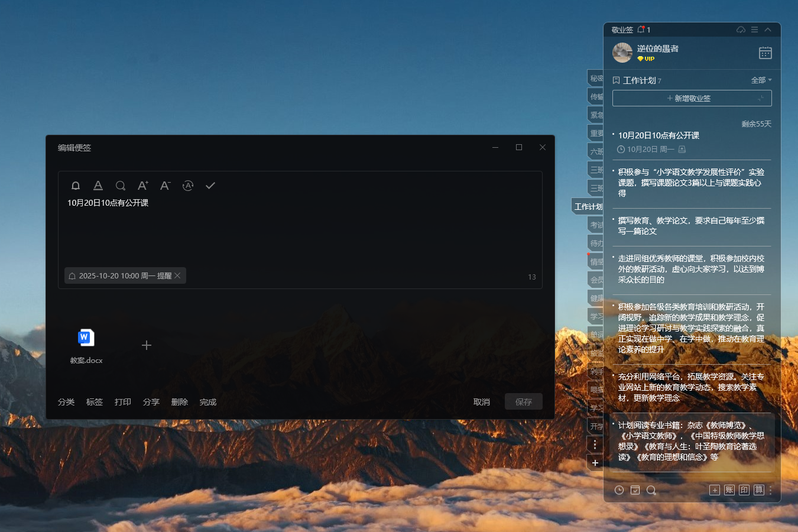Mark the note 完成
This screenshot has width=798, height=532.
click(208, 402)
